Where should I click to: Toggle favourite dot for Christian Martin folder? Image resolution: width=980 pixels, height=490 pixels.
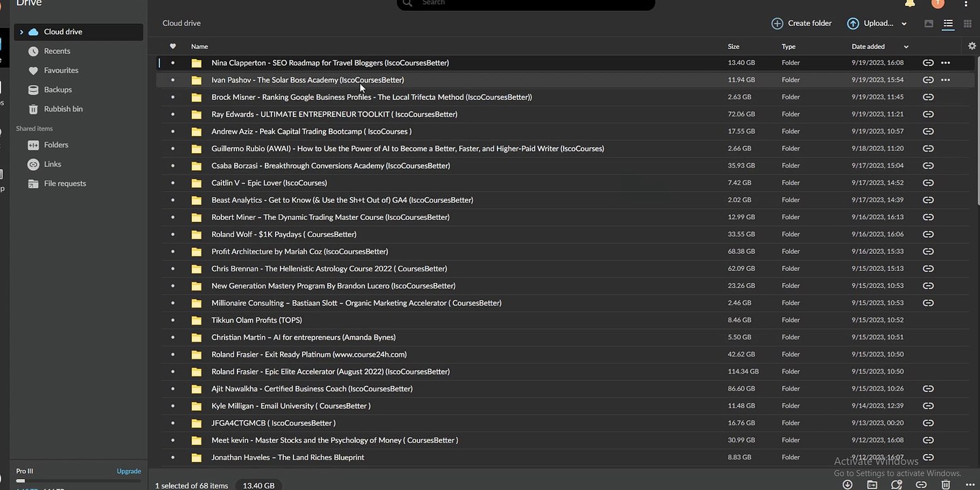(x=173, y=337)
